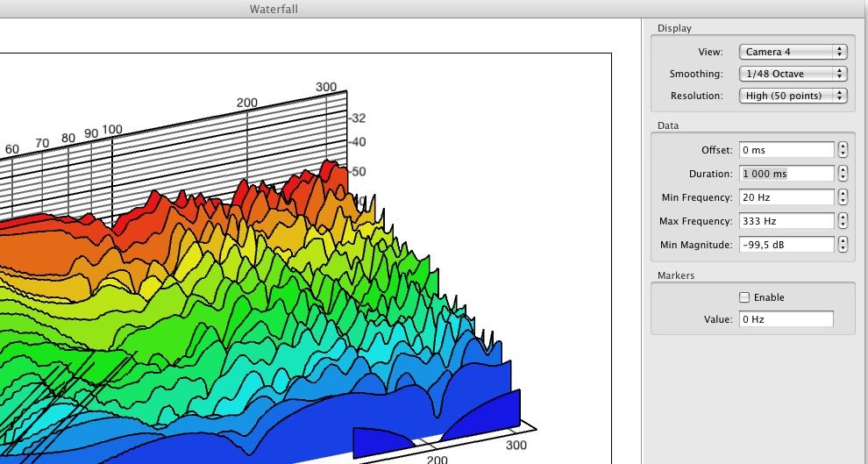Click into the Max Frequency field

pos(786,221)
